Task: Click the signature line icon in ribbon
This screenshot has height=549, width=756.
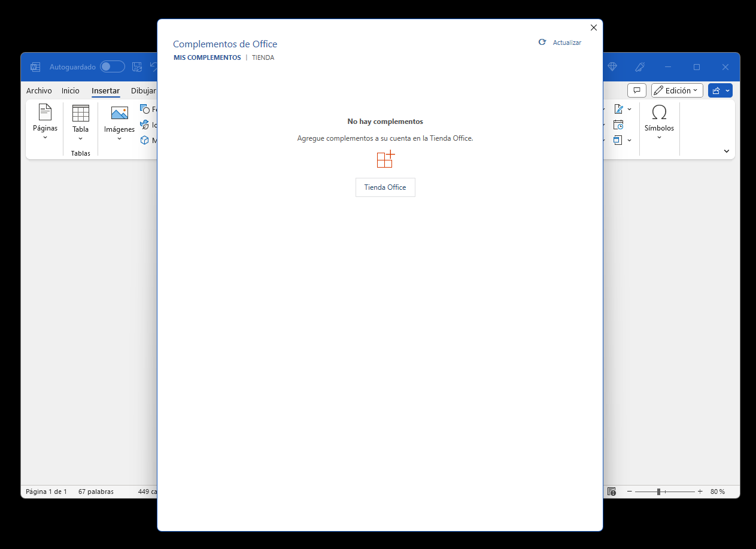Action: click(x=619, y=109)
